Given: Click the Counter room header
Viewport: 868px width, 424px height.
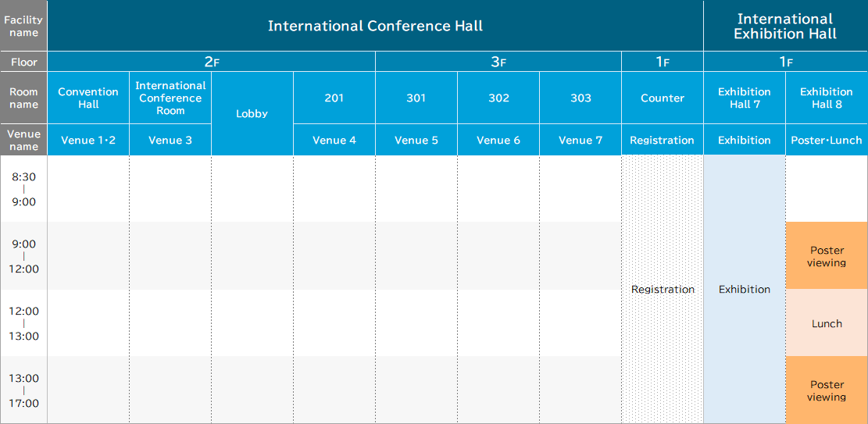Looking at the screenshot, I should (x=663, y=98).
